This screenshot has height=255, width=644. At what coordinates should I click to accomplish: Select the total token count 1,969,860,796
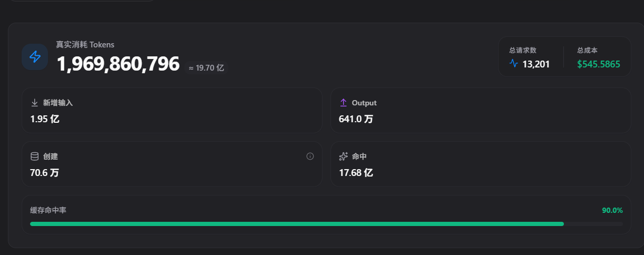(118, 64)
